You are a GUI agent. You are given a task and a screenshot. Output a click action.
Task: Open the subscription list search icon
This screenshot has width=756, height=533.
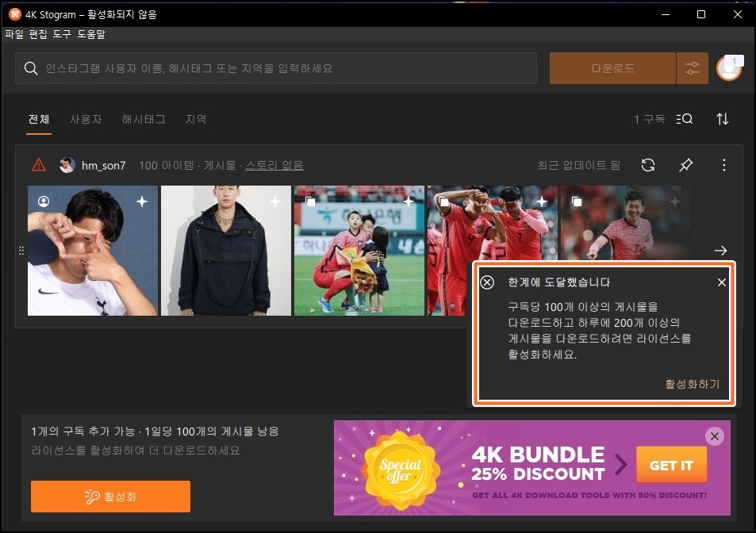[x=684, y=119]
